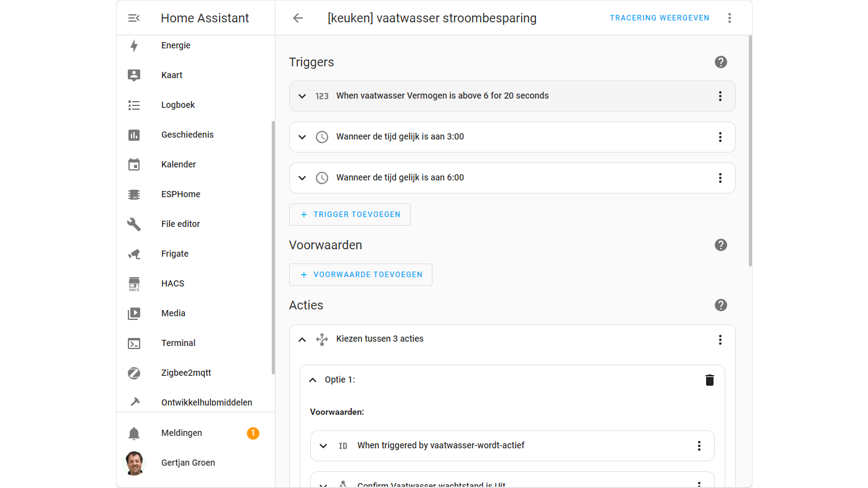Viewport: 868px width, 488px height.
Task: Open the help icon beside Voorwaarden
Action: 720,245
